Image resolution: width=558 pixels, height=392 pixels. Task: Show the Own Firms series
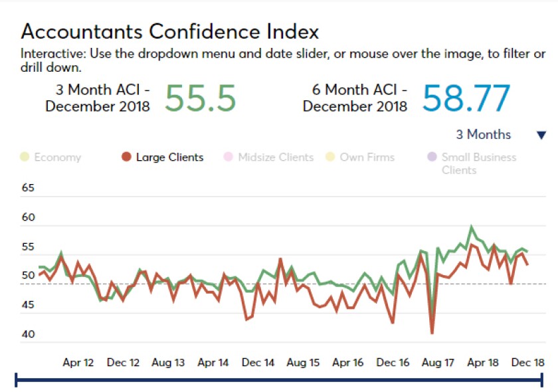[367, 157]
